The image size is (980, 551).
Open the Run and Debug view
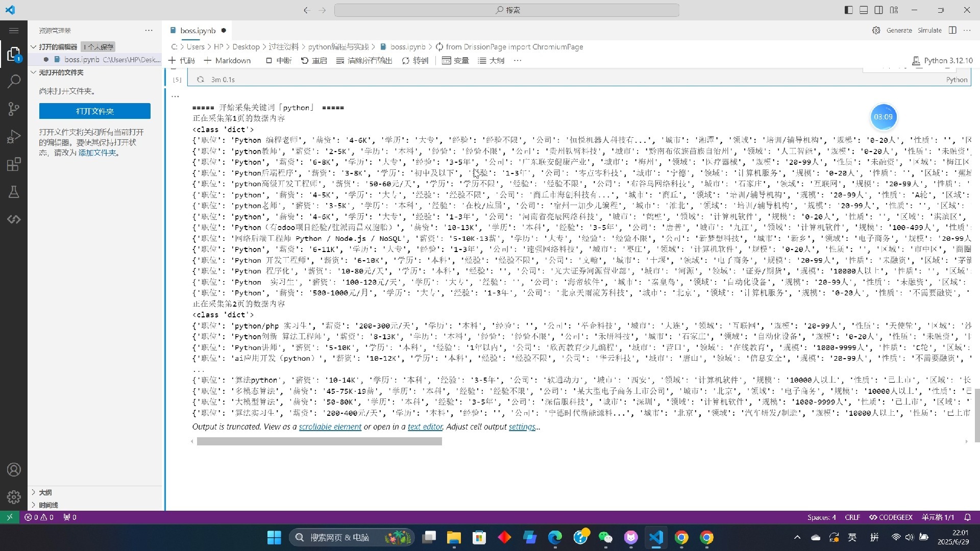pyautogui.click(x=14, y=136)
